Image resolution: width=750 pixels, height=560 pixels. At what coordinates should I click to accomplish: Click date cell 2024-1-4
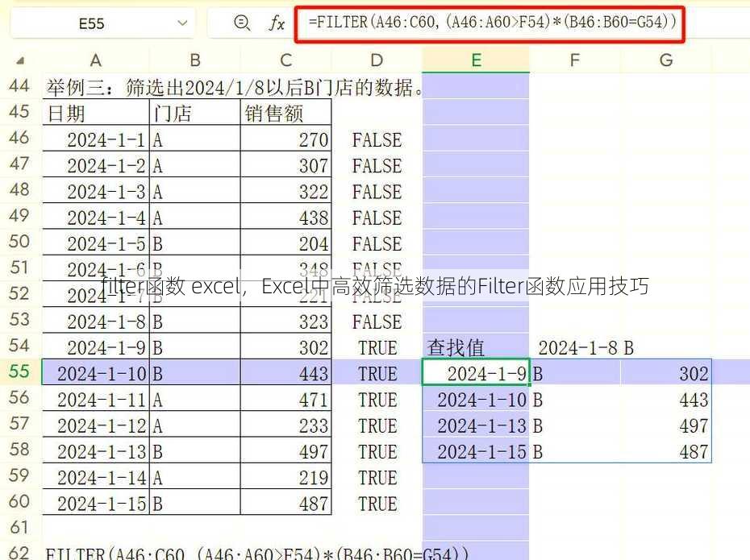coord(96,217)
